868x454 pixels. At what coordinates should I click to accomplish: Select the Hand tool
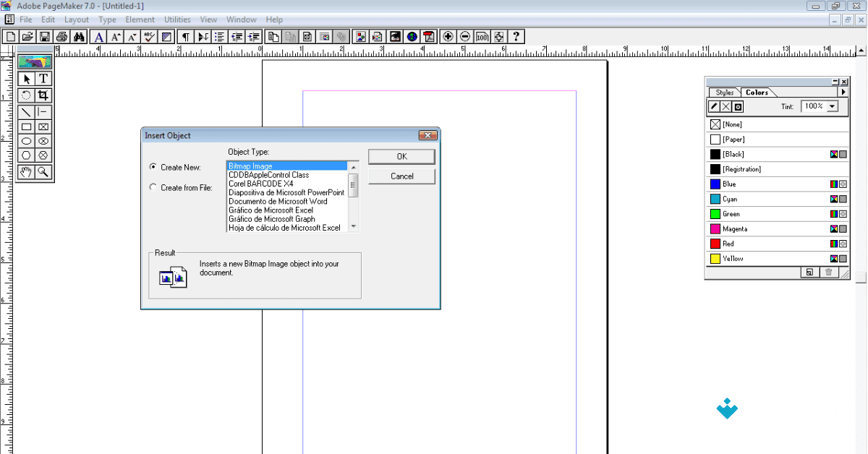[26, 172]
